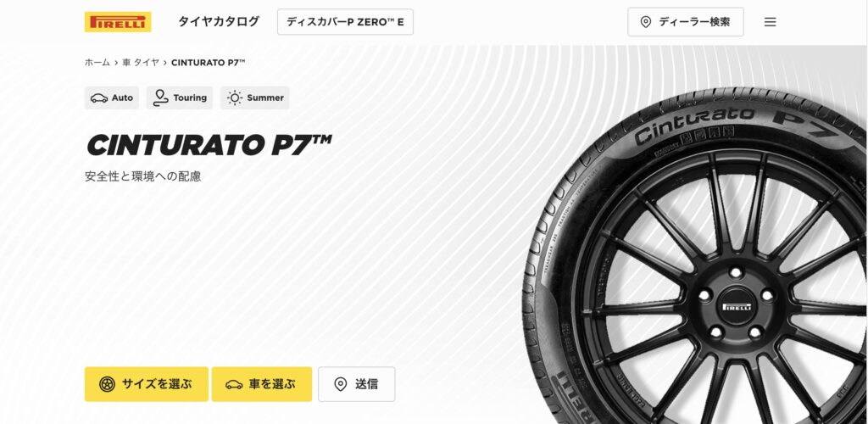
Task: Click the route icon on Touring tag
Action: tap(160, 98)
